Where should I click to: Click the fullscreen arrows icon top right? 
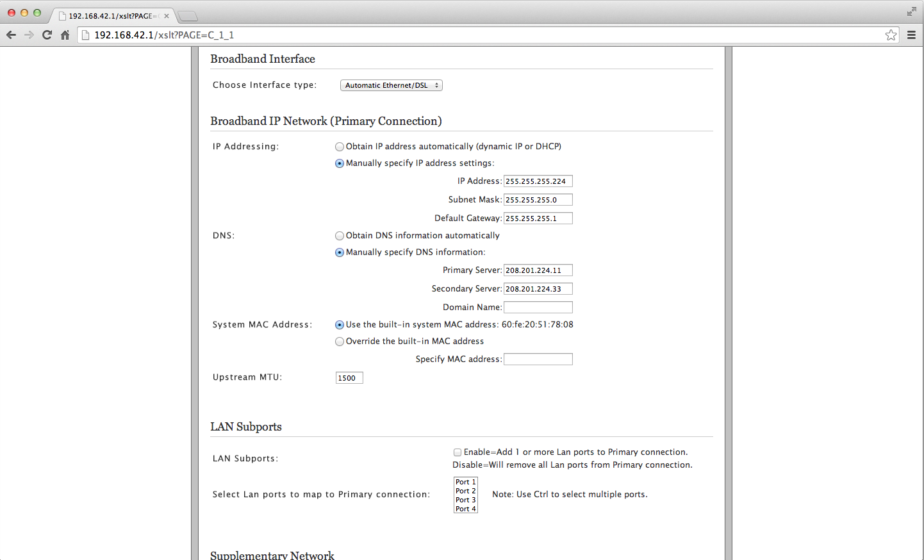tap(911, 11)
